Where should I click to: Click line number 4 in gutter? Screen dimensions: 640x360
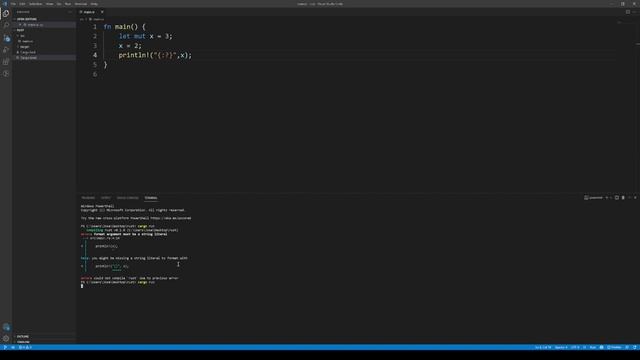[x=95, y=55]
